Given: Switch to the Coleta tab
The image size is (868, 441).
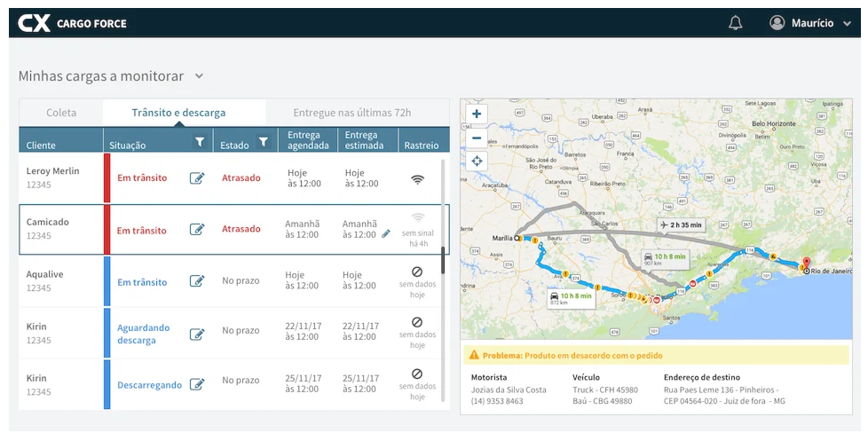Looking at the screenshot, I should pyautogui.click(x=61, y=113).
